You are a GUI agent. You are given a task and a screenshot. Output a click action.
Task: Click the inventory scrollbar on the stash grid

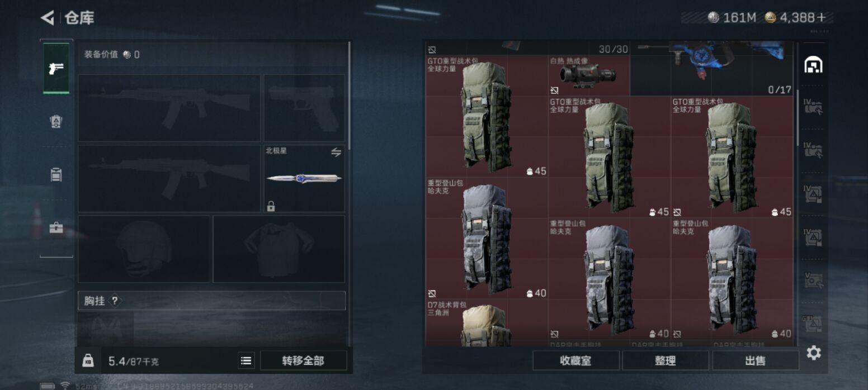click(x=798, y=117)
